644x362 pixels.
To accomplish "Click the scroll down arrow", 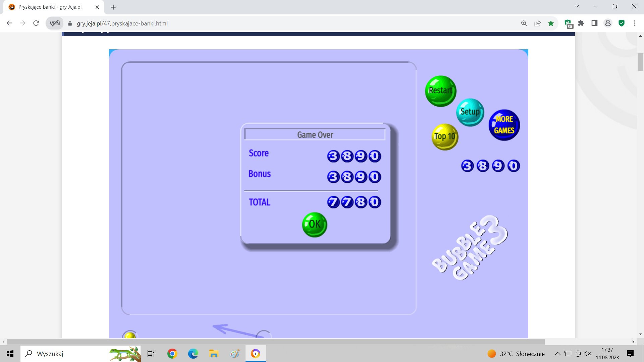I will pos(640,334).
